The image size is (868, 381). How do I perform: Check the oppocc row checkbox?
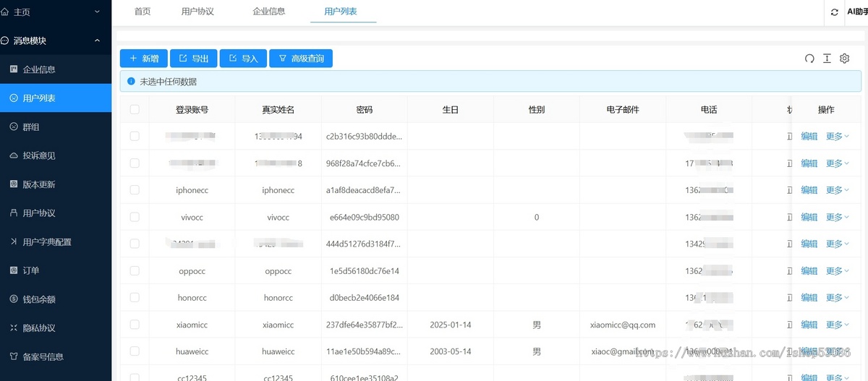click(x=135, y=270)
